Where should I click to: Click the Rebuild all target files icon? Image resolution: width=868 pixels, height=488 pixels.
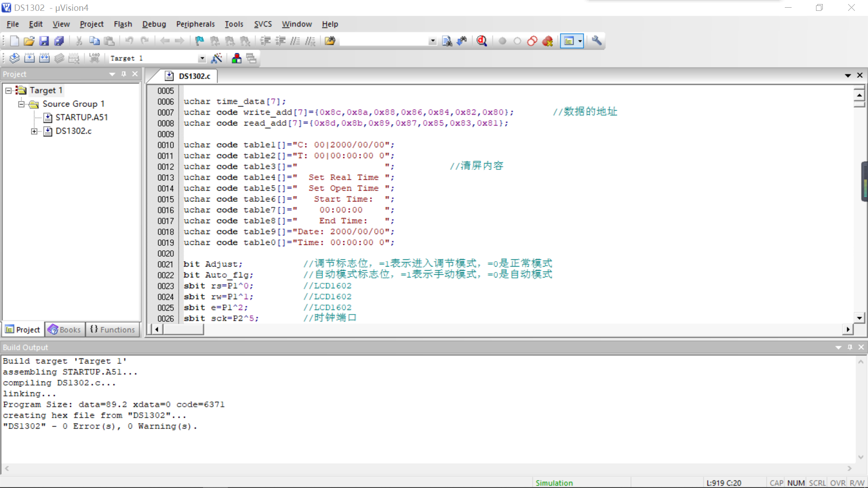pyautogui.click(x=44, y=58)
